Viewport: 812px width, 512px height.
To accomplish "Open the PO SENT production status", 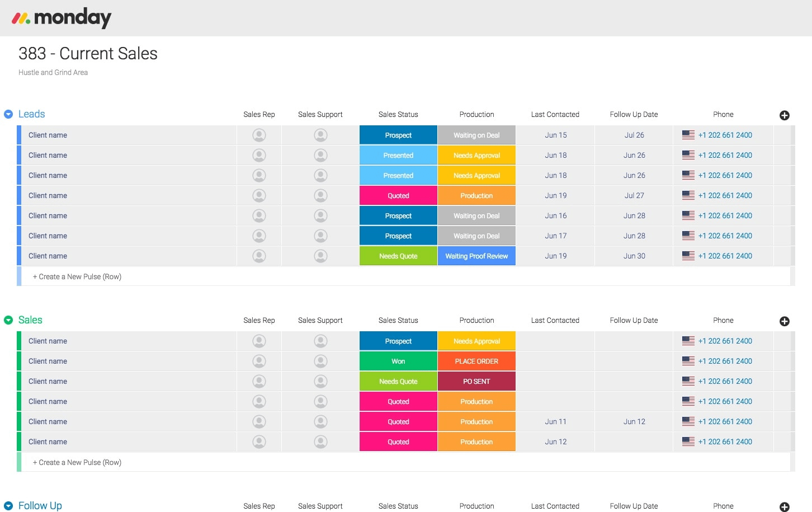I will click(x=476, y=381).
